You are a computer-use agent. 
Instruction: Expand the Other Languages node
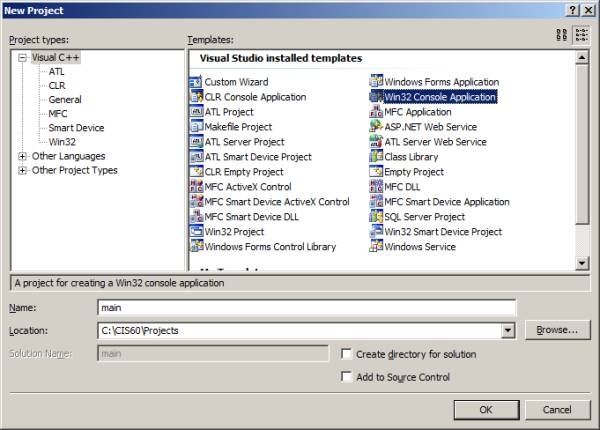(23, 156)
